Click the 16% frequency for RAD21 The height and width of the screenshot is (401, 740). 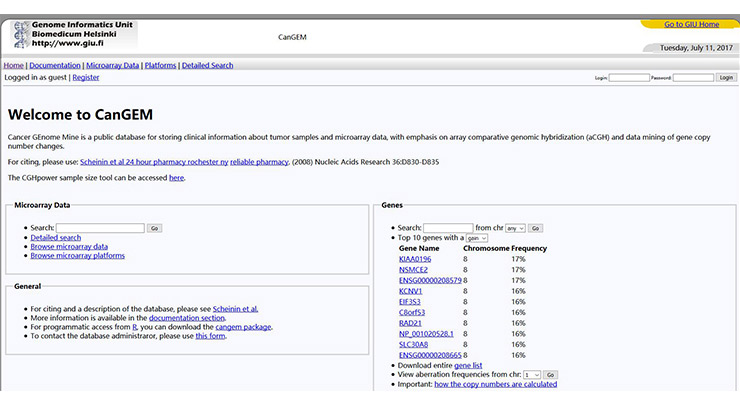click(x=518, y=323)
